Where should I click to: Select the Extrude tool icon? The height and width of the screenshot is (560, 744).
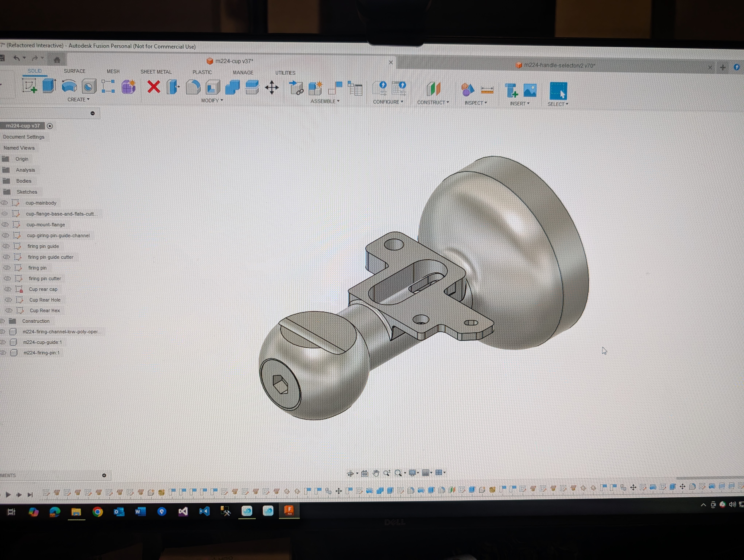click(49, 86)
